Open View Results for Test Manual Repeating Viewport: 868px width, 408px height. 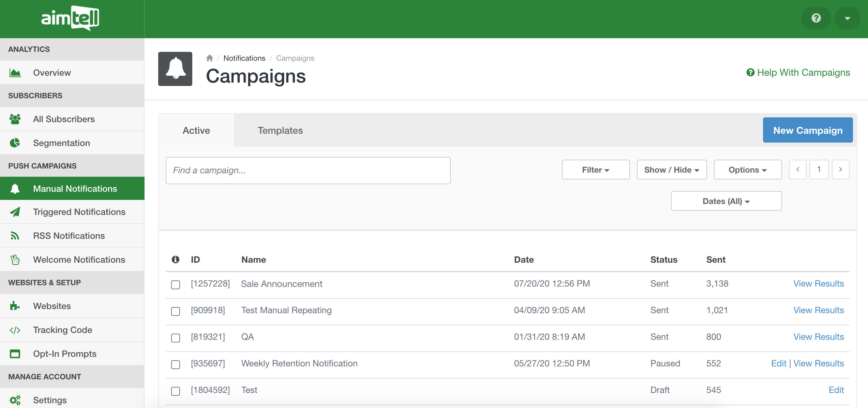[818, 310]
